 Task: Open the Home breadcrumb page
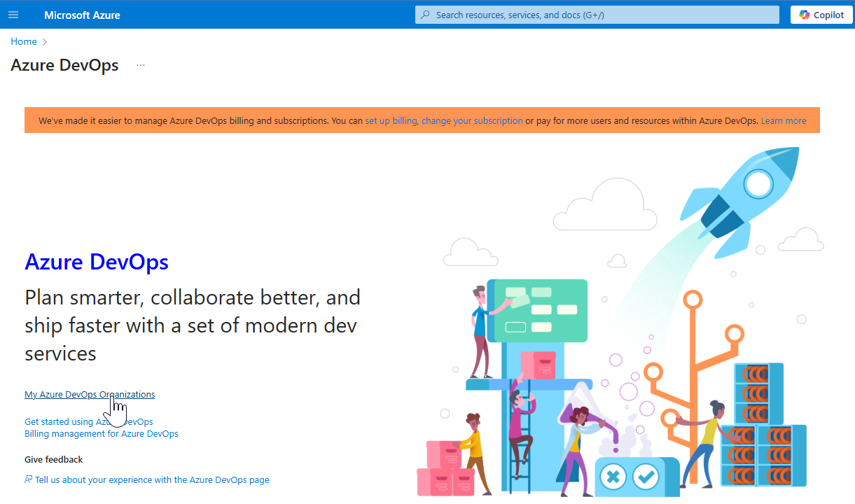23,41
